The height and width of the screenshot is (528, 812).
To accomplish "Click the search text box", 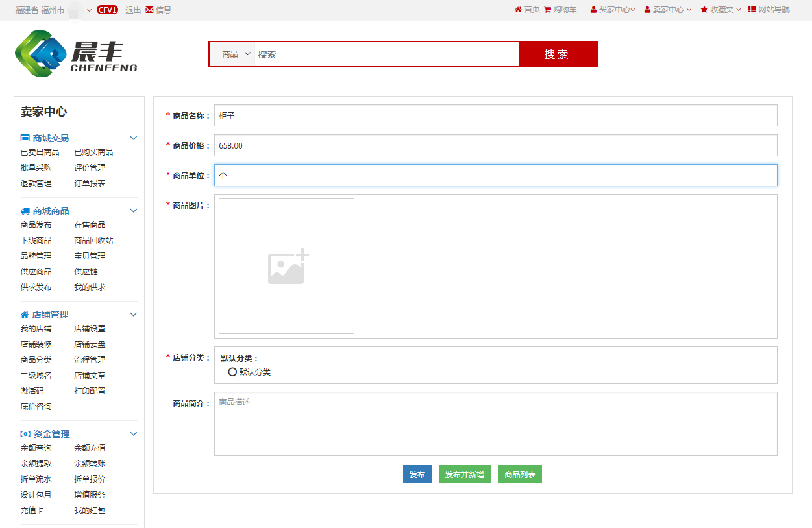I will (387, 54).
